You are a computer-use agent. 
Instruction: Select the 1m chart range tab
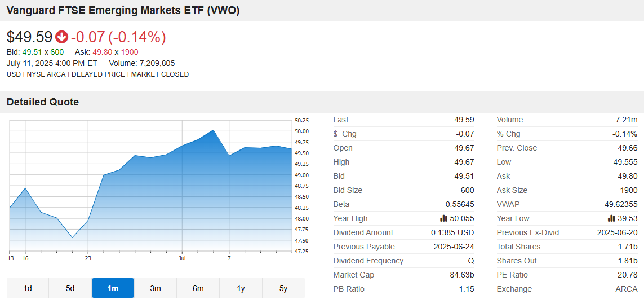(x=113, y=288)
